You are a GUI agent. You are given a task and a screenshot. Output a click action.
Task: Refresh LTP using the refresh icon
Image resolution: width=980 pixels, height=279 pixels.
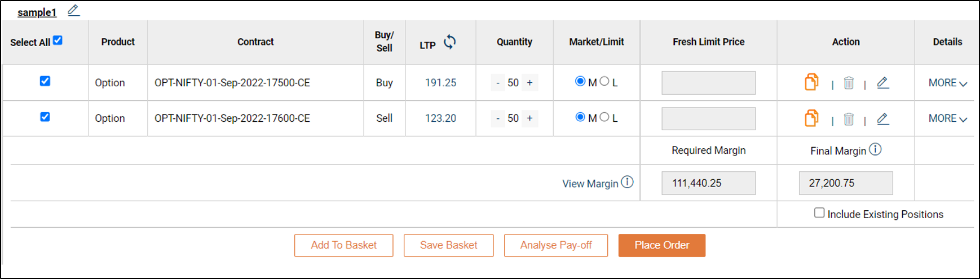pos(449,42)
